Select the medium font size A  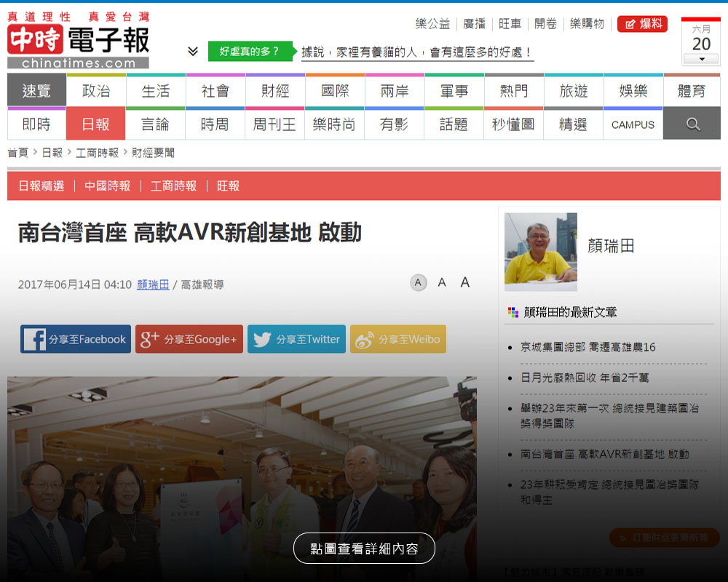point(441,282)
